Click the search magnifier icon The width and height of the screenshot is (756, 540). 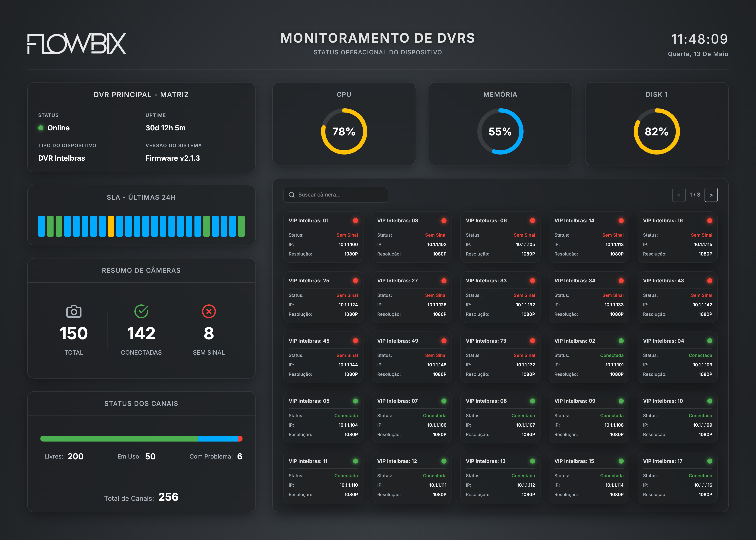coord(292,195)
